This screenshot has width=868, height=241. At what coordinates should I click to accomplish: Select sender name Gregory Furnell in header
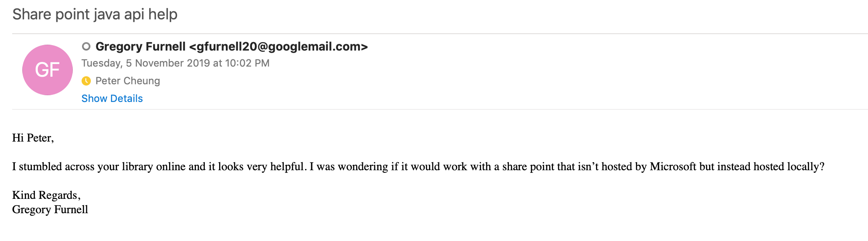(x=140, y=46)
